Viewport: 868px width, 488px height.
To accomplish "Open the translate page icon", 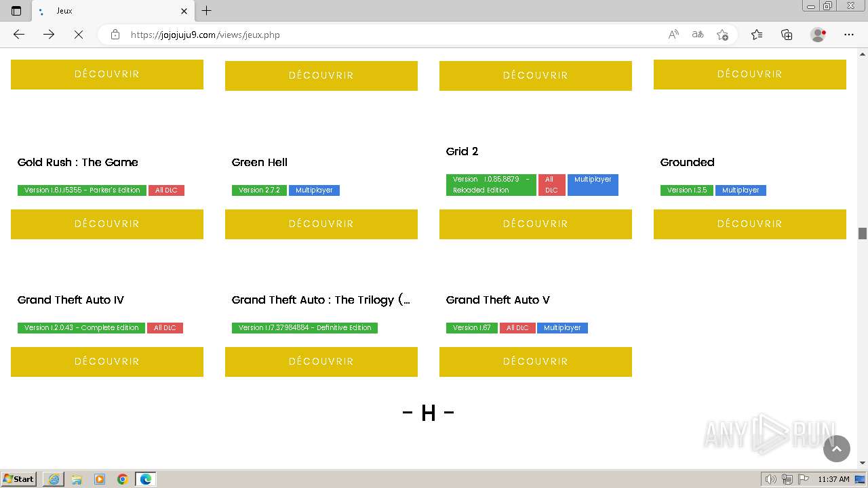I will tap(698, 35).
